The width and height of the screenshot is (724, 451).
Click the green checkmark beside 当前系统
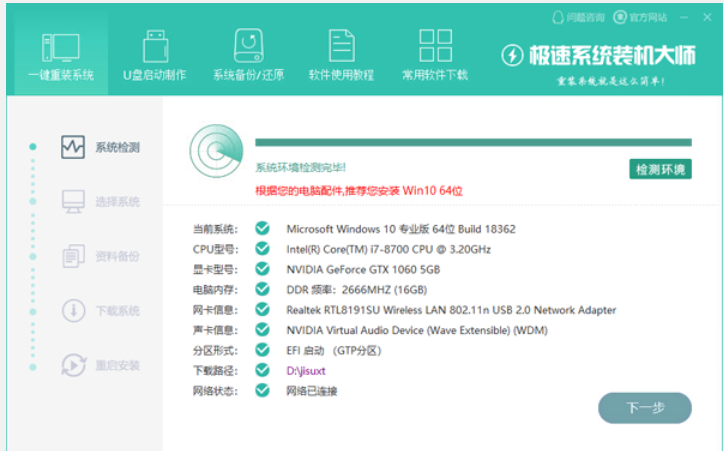[262, 229]
